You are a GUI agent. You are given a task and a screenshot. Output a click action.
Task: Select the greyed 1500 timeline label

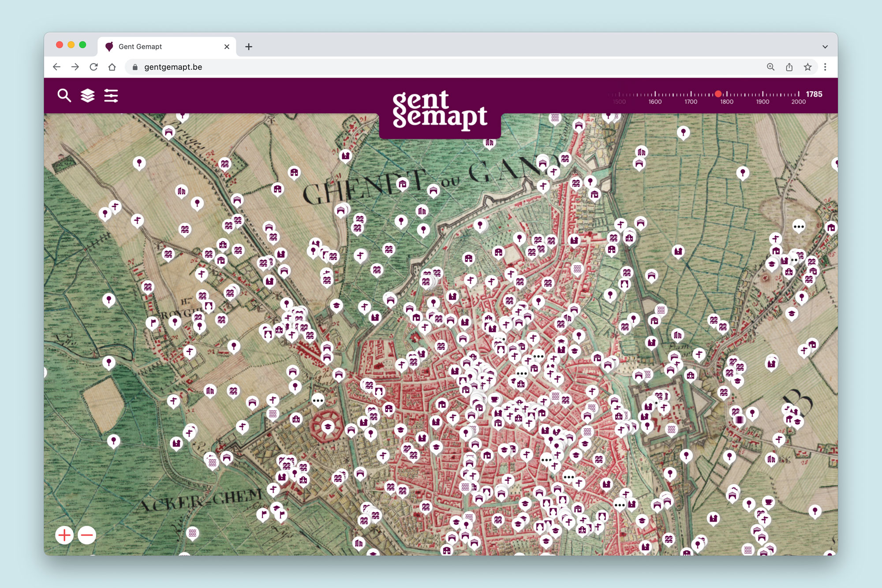point(619,102)
